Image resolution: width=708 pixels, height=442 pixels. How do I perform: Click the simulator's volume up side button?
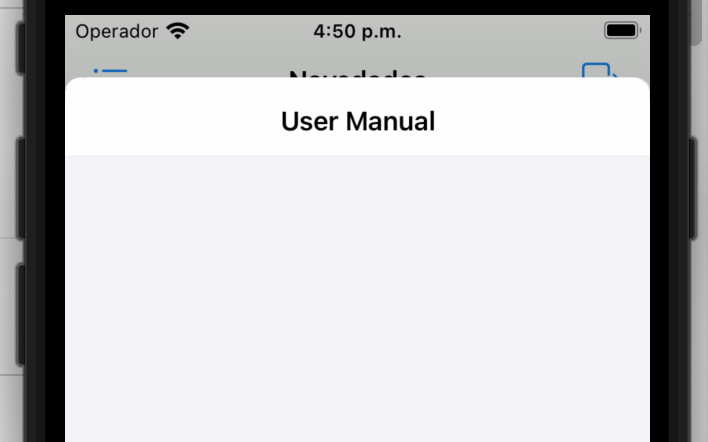click(20, 188)
